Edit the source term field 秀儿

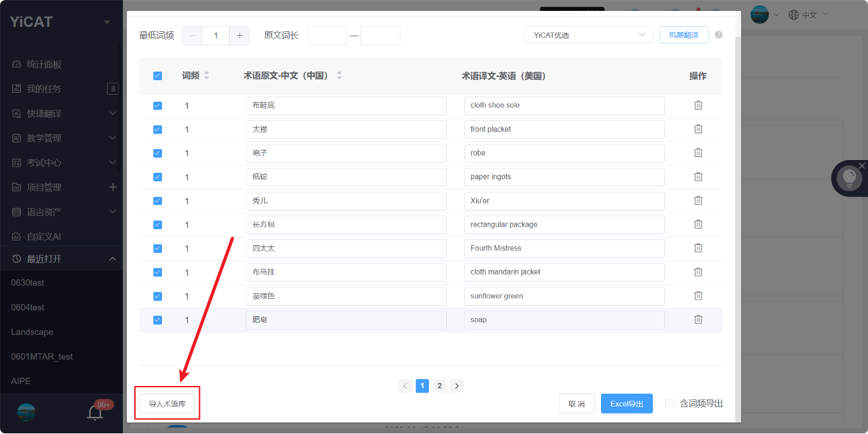coord(346,200)
